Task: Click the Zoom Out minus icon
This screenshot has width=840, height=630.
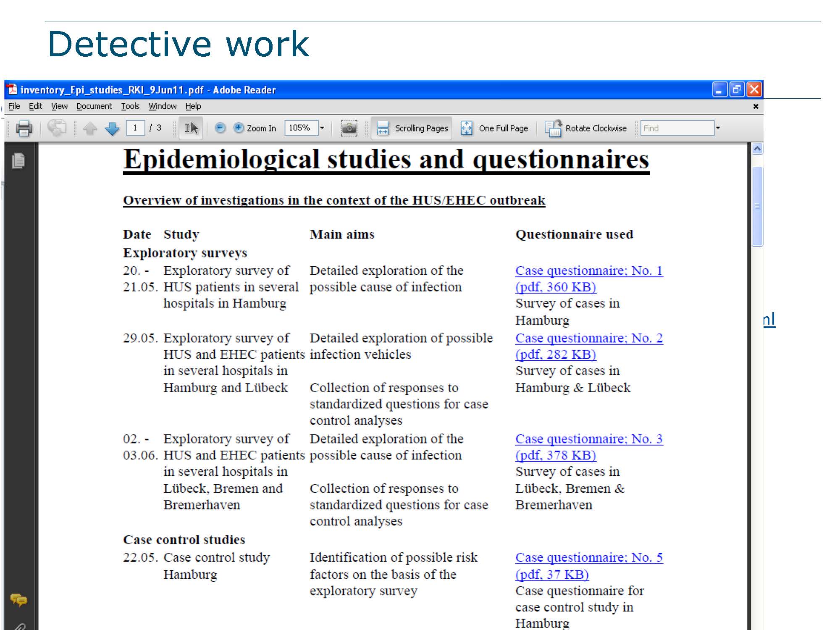Action: pos(220,128)
